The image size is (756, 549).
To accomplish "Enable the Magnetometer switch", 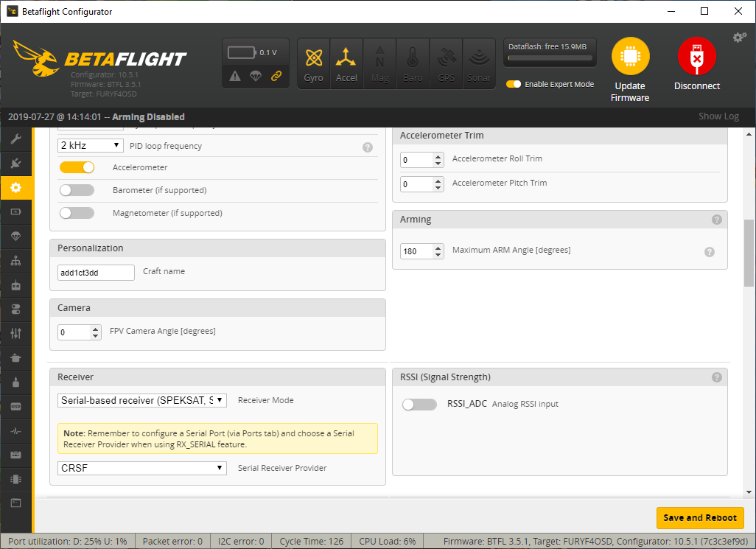I will (x=77, y=213).
